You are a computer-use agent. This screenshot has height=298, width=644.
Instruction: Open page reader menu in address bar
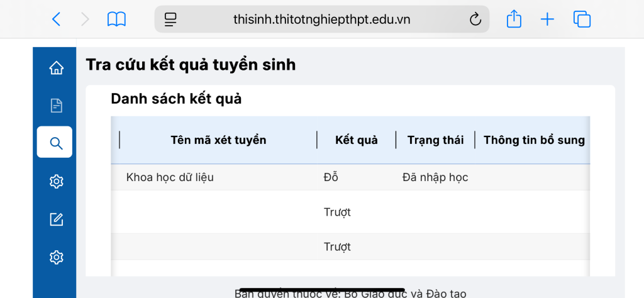point(170,19)
